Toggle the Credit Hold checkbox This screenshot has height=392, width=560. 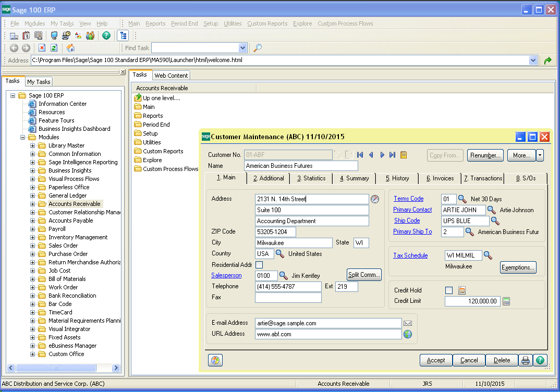[449, 290]
